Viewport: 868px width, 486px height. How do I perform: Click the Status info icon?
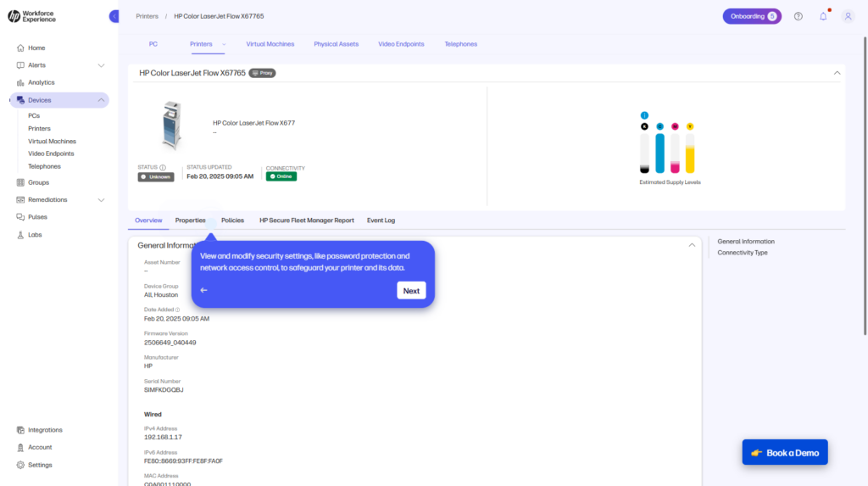(163, 168)
